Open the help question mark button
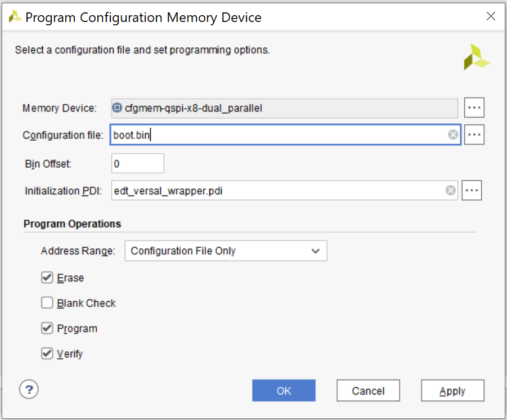This screenshot has width=507, height=420. (29, 388)
